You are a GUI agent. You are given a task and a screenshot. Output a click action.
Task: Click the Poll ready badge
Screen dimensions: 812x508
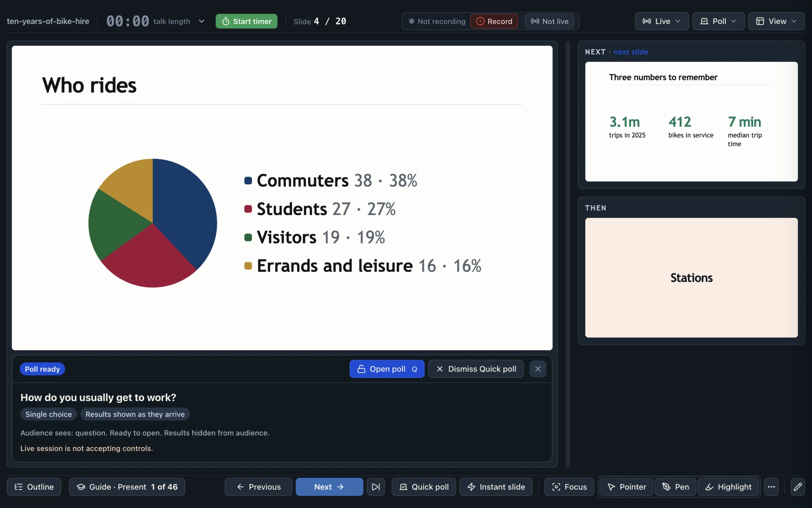click(42, 369)
